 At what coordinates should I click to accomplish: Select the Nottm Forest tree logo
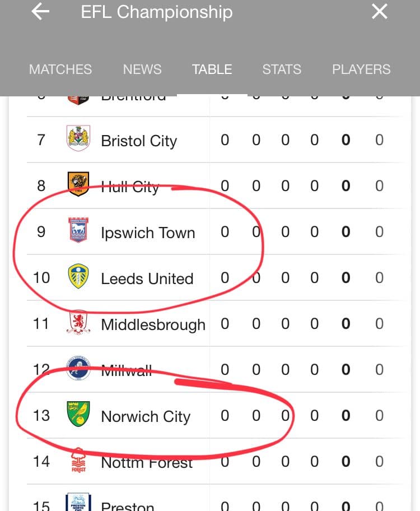coord(78,460)
